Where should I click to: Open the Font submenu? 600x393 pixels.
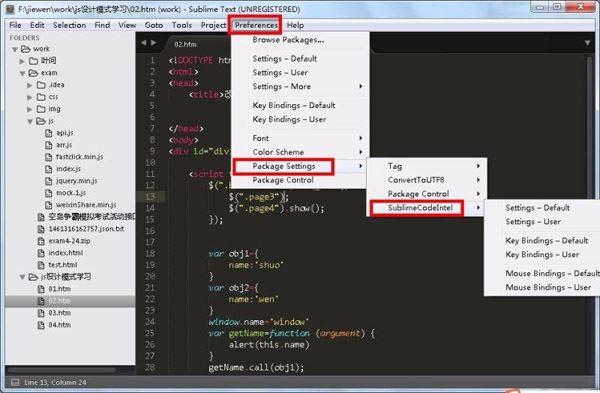[x=300, y=138]
